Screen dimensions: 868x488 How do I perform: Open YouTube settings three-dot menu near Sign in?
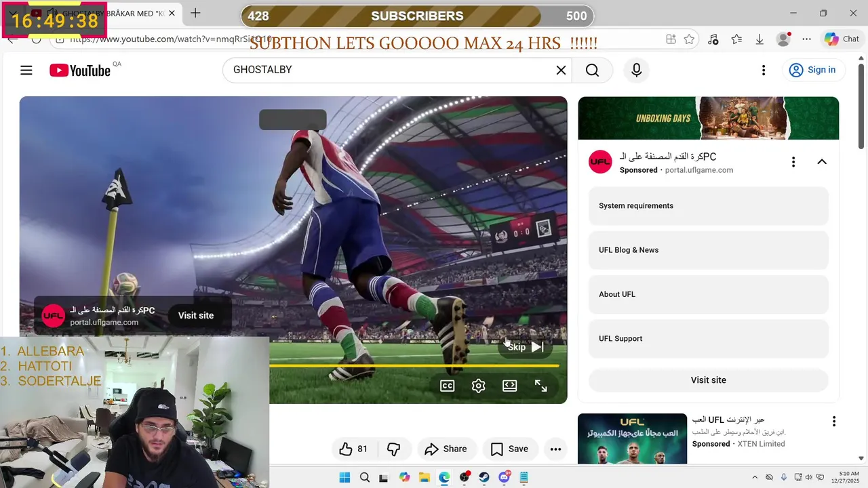click(x=764, y=70)
